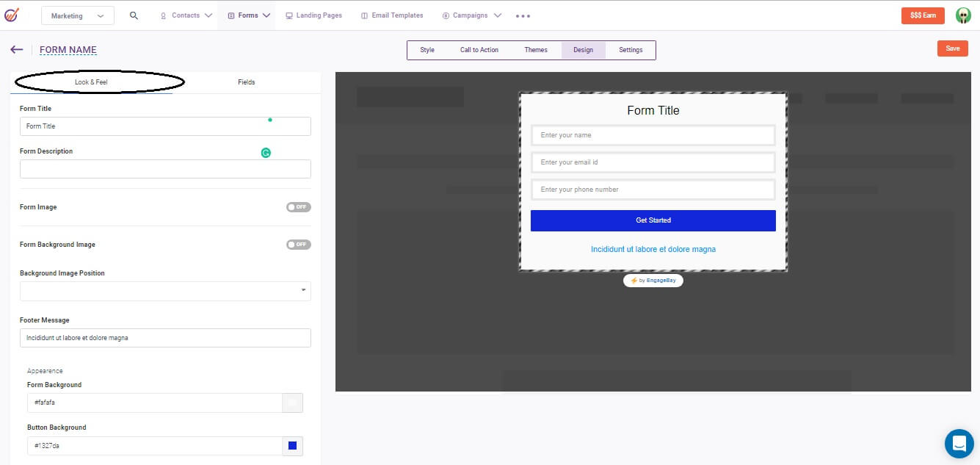The width and height of the screenshot is (980, 465).
Task: Turn on the Form Background Image toggle
Action: click(298, 244)
